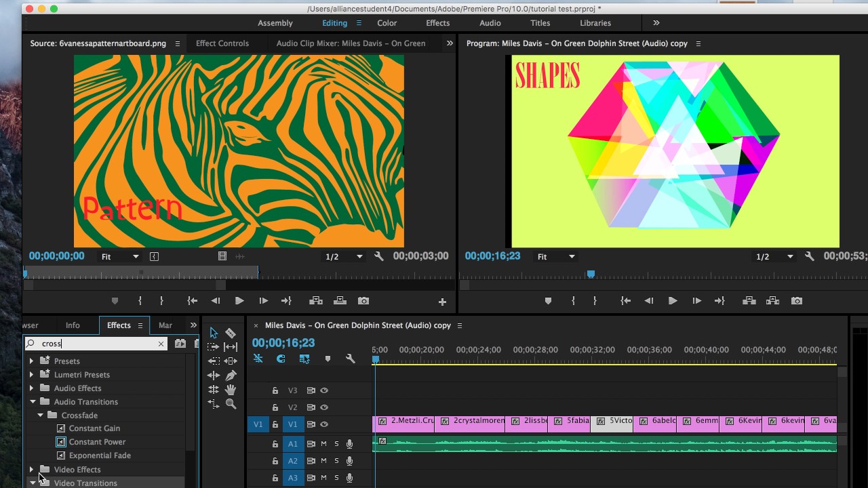Open Source monitor zoom Fit dropdown
The width and height of the screenshot is (868, 488).
120,257
